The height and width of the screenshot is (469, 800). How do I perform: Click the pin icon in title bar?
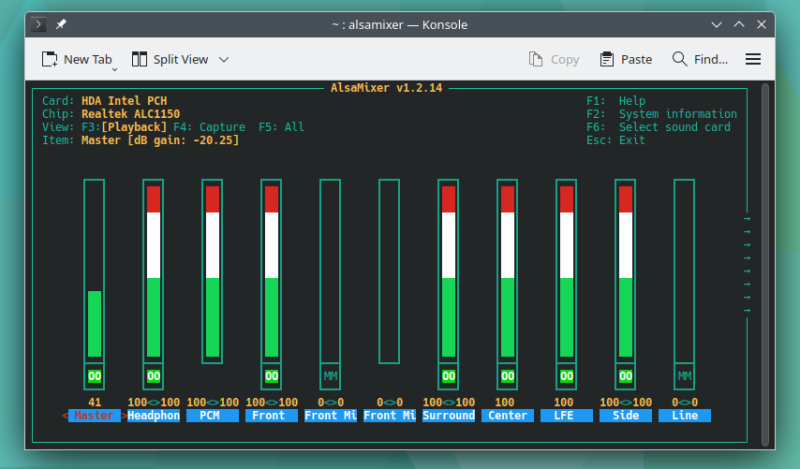pyautogui.click(x=61, y=24)
